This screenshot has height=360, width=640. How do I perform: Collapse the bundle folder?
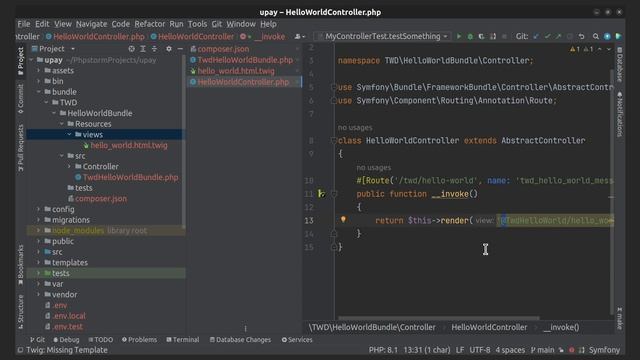39,92
